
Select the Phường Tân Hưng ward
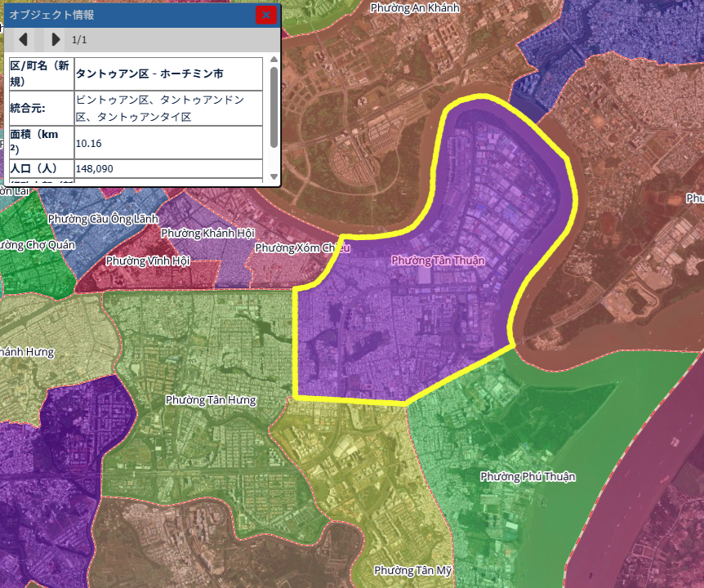point(211,400)
